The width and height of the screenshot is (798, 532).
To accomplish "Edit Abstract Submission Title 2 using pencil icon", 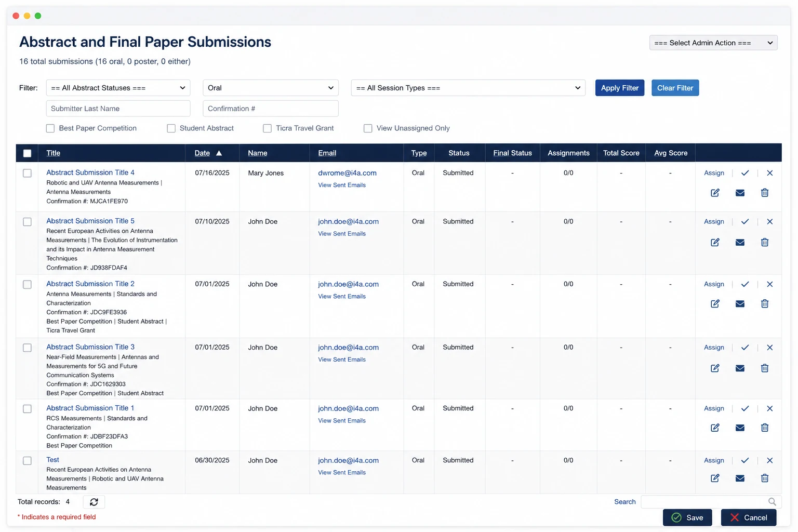I will (x=715, y=303).
